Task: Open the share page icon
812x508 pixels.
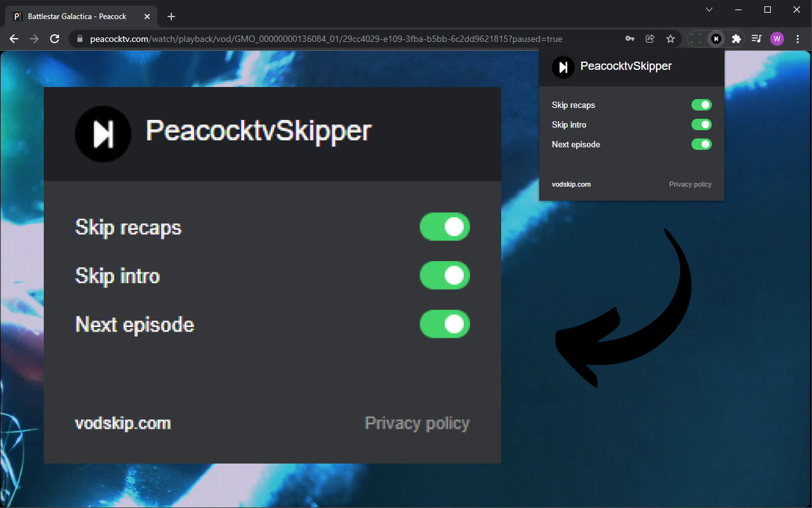Action: tap(650, 39)
